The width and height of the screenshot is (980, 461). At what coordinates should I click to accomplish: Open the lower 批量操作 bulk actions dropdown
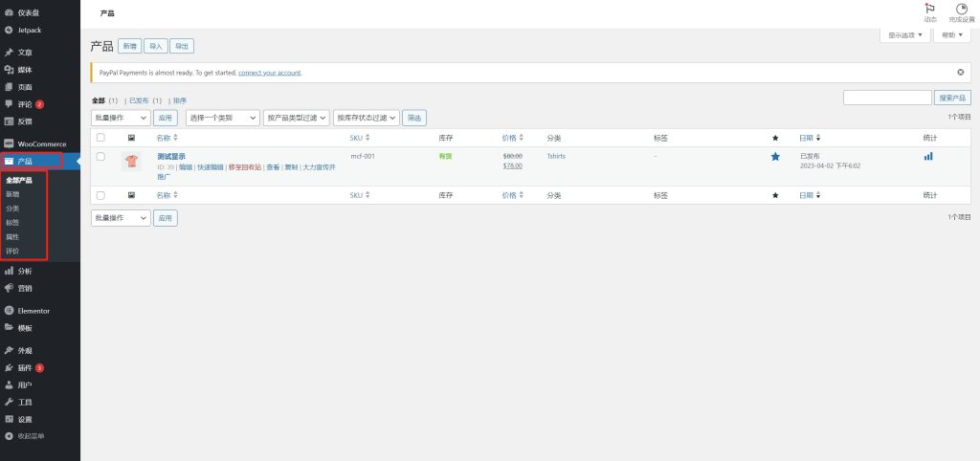121,218
